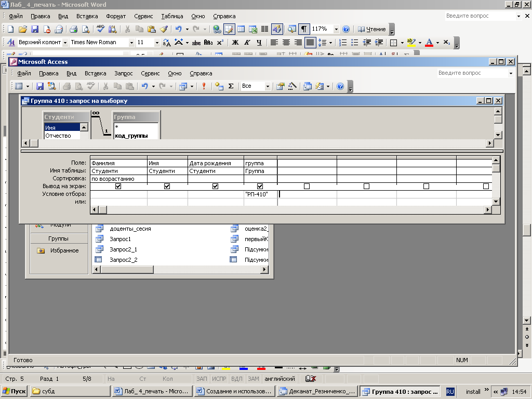Screen dimensions: 532x399
Task: Click RU language indicator in taskbar
Action: point(450,392)
